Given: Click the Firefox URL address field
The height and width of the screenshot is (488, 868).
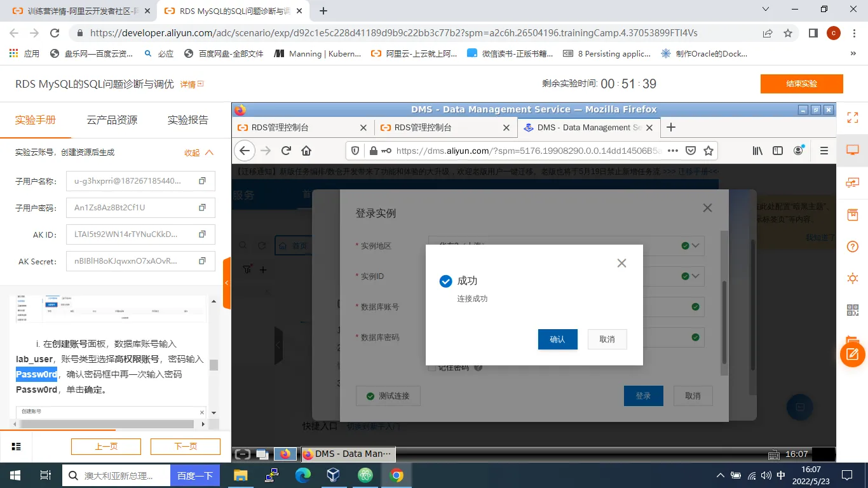Looking at the screenshot, I should (527, 151).
